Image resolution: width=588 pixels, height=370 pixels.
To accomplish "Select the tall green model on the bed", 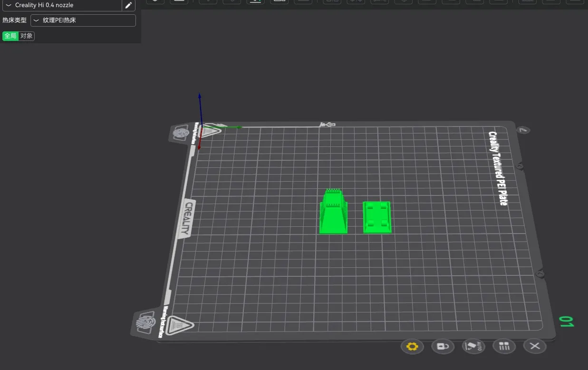I will pyautogui.click(x=333, y=214).
